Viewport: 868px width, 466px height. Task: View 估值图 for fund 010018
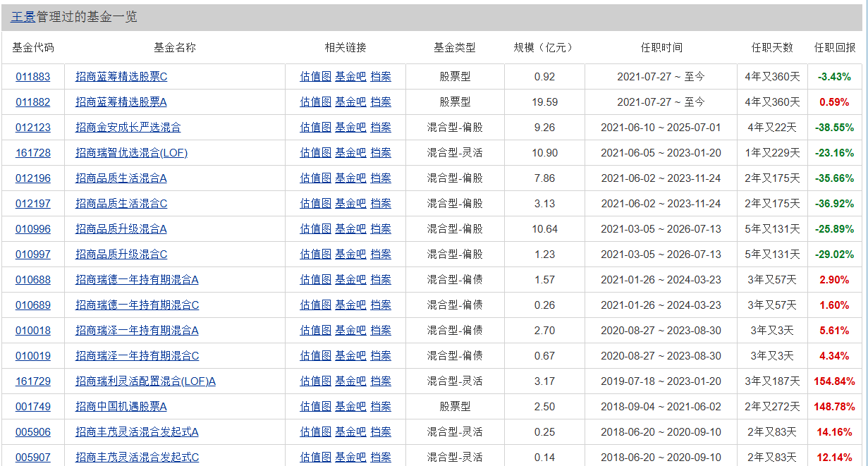(315, 331)
